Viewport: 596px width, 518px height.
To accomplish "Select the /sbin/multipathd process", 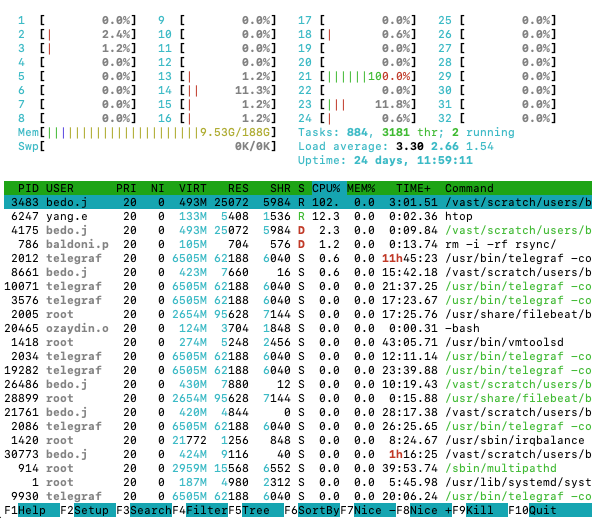I will pyautogui.click(x=298, y=468).
